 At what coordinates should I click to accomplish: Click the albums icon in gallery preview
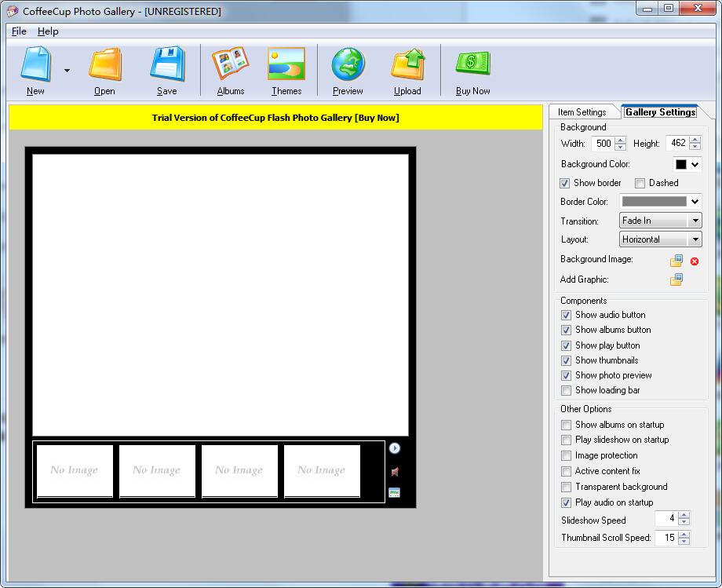(395, 493)
